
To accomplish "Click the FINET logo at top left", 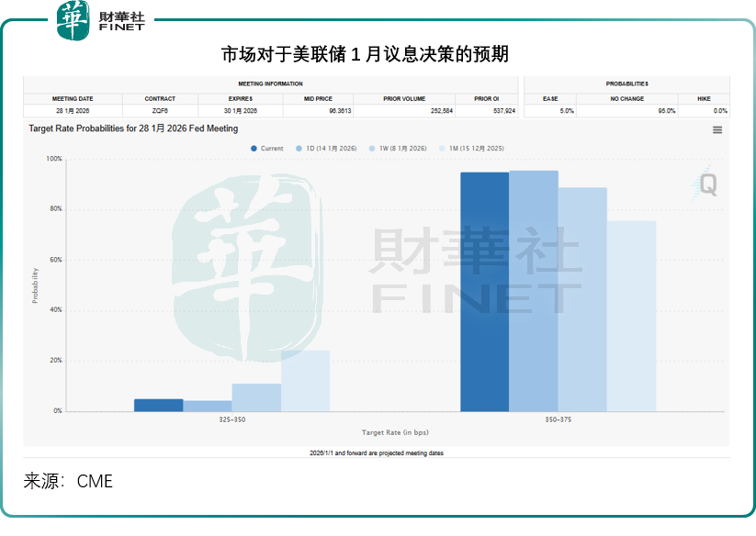I will coord(101,20).
